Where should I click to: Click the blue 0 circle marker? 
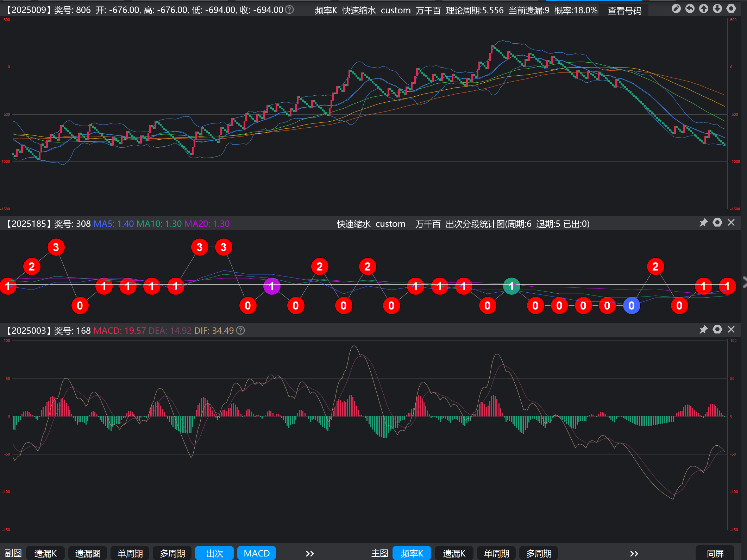click(x=631, y=306)
